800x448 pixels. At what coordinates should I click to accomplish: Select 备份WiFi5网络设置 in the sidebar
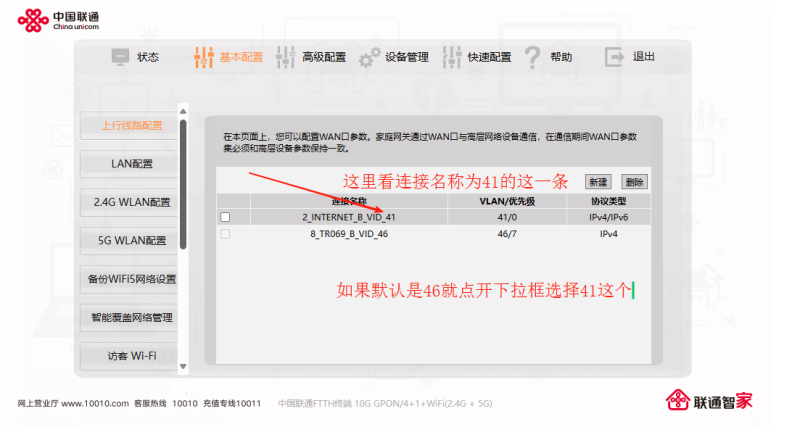point(130,279)
